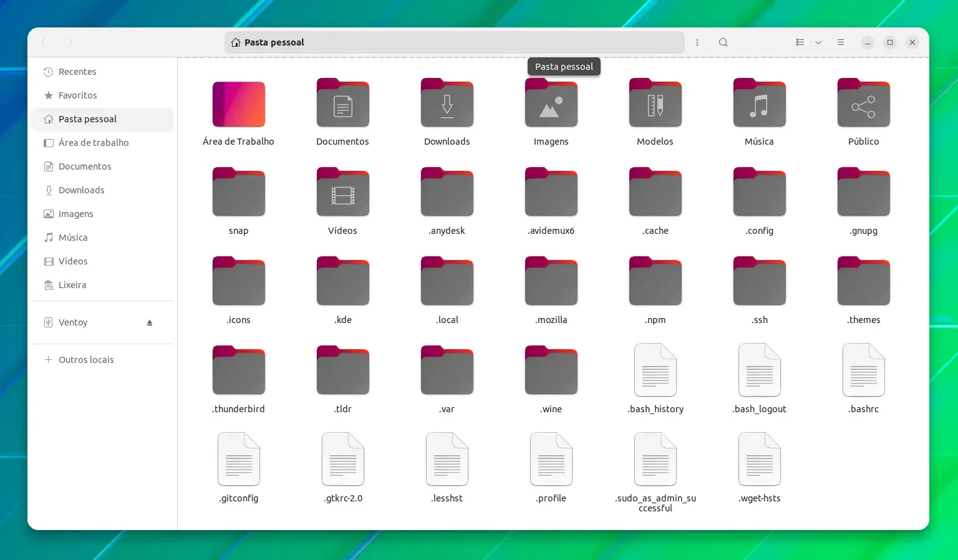Viewport: 958px width, 560px height.
Task: Go forward with the right arrow
Action: point(70,42)
